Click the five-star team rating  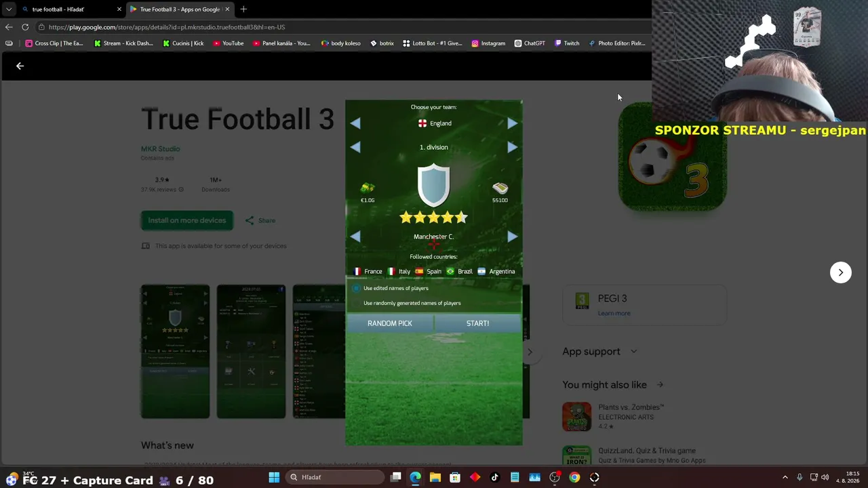[x=433, y=218]
